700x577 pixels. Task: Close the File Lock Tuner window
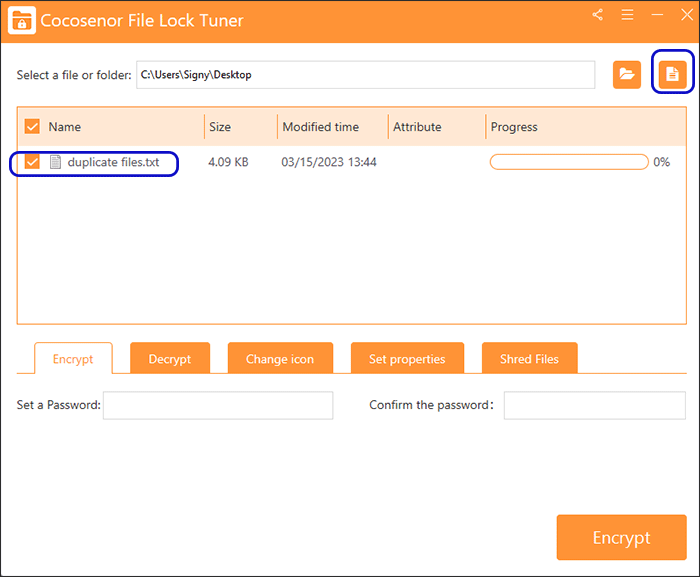687,15
